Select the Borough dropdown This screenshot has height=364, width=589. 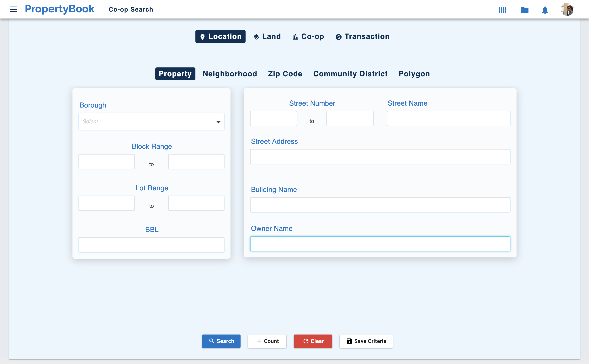pos(151,122)
